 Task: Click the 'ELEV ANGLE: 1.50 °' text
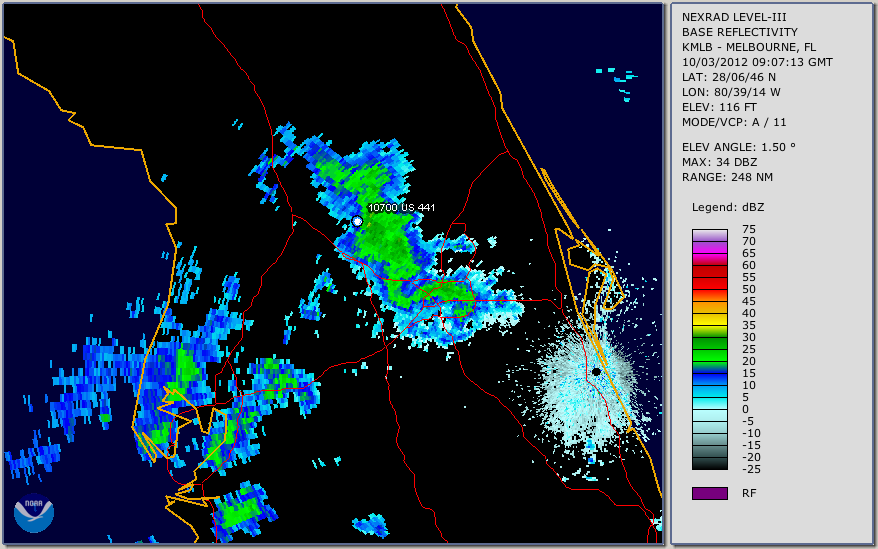739,147
